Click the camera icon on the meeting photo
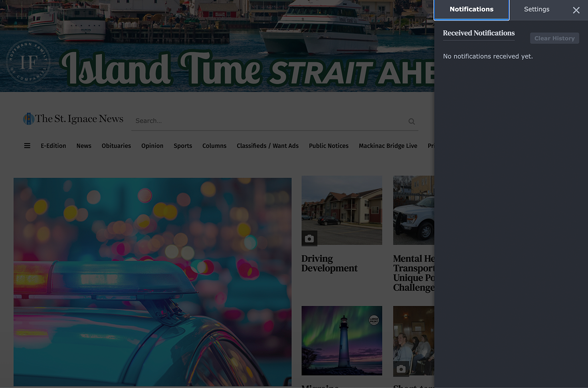This screenshot has width=588, height=388. [401, 369]
